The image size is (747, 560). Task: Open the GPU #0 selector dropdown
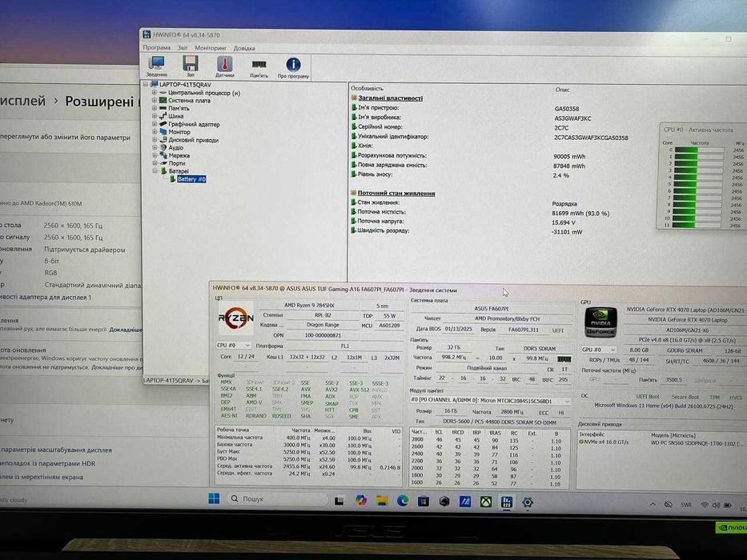[x=599, y=350]
